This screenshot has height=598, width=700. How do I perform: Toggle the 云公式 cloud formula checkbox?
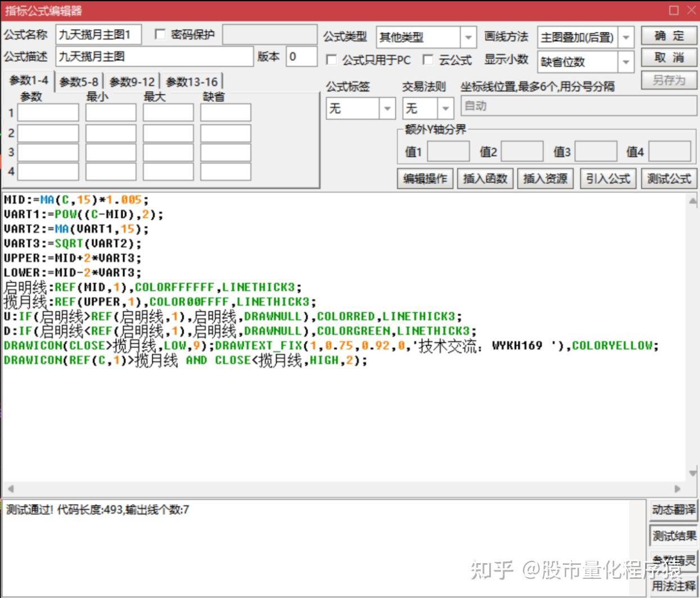coord(428,59)
